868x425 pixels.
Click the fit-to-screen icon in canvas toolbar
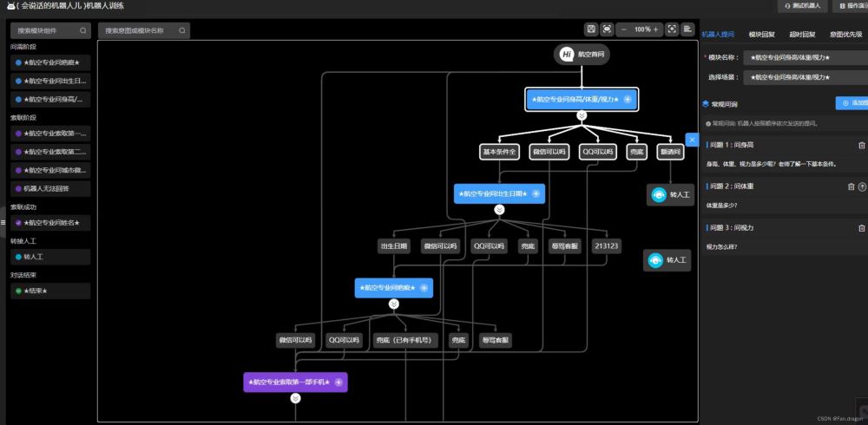tap(672, 29)
